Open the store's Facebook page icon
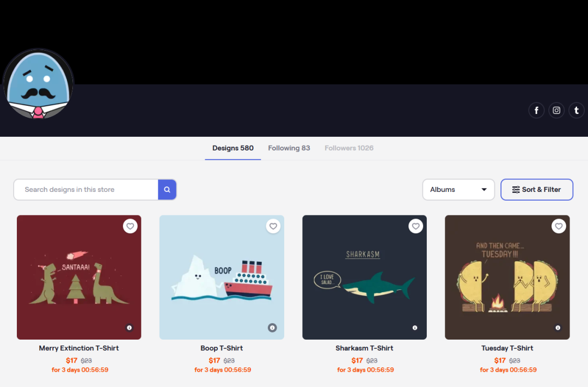 pyautogui.click(x=537, y=110)
